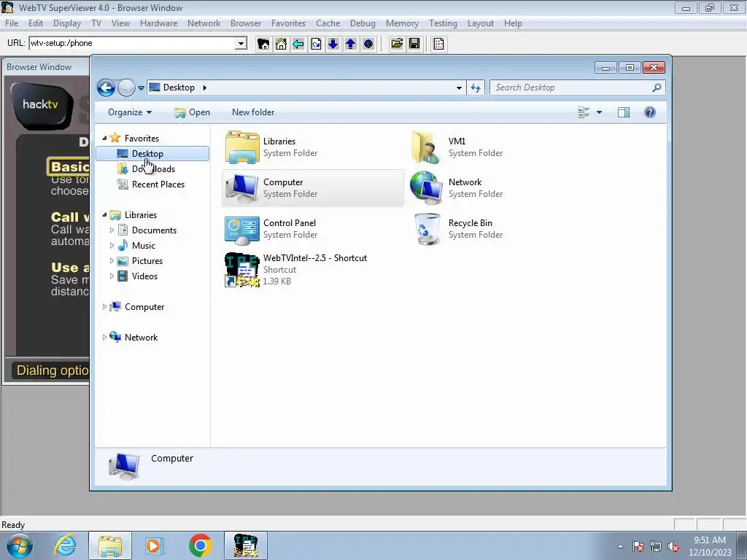Expand the Documents library node

tap(112, 230)
